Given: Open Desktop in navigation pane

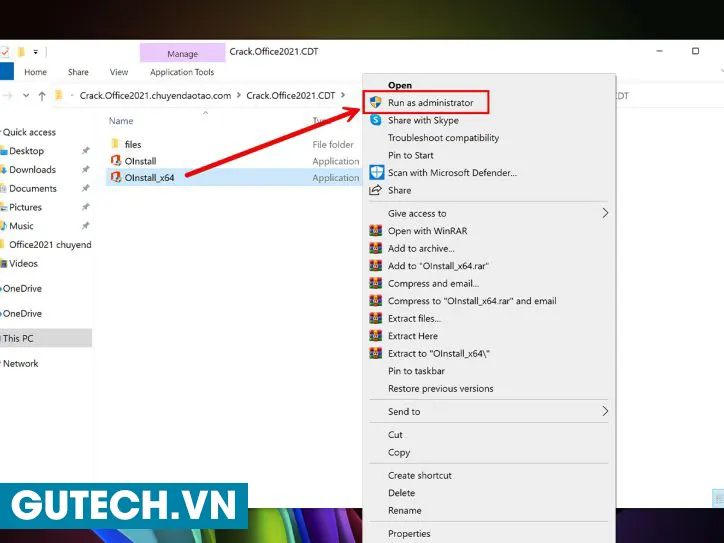Looking at the screenshot, I should (x=26, y=151).
